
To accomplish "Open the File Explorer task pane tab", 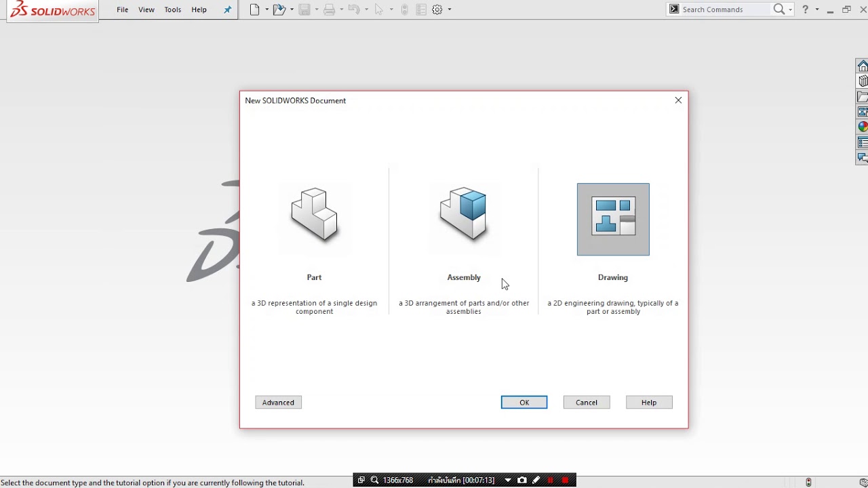I will [863, 97].
